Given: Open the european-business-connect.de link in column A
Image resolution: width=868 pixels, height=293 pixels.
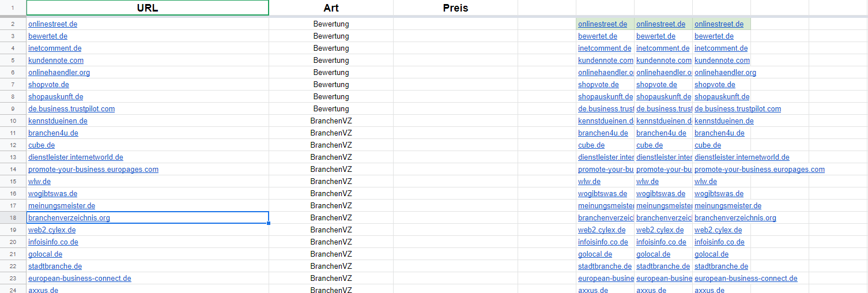Looking at the screenshot, I should (x=80, y=279).
